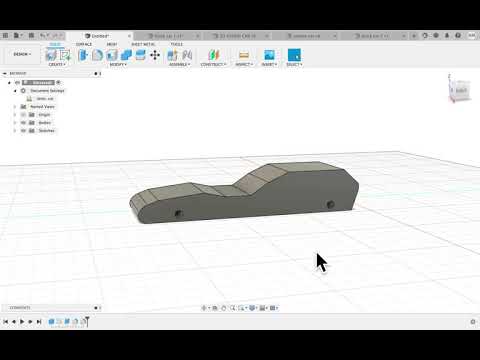Viewport: 480px width, 360px height.
Task: Open the CONSTRUCT dropdown menu
Action: pyautogui.click(x=213, y=64)
